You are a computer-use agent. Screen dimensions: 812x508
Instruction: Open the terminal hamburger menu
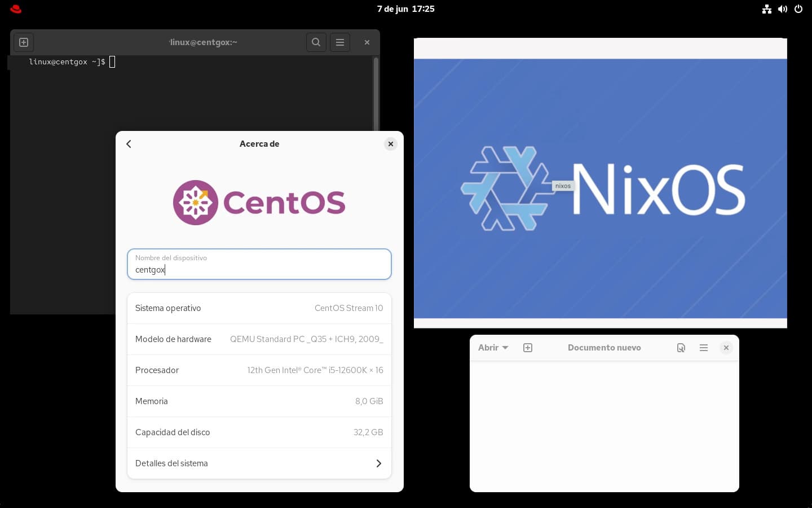pos(340,42)
